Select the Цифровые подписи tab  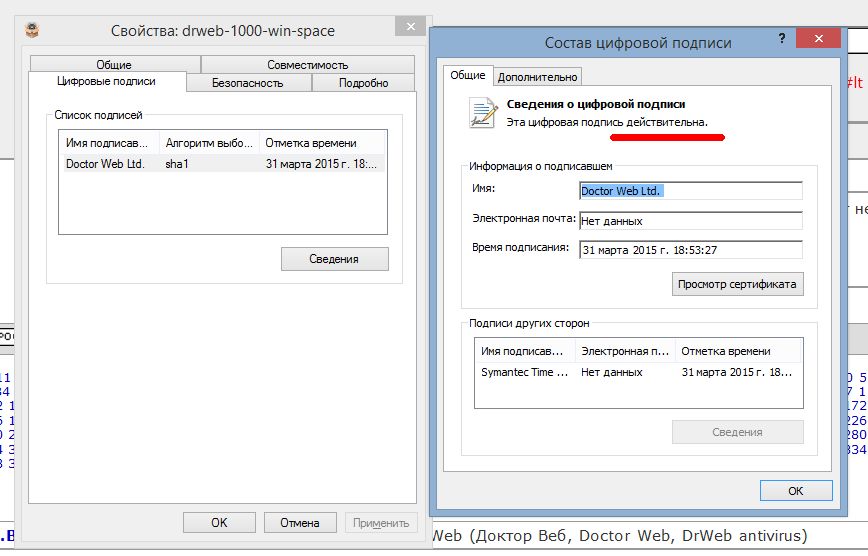107,81
